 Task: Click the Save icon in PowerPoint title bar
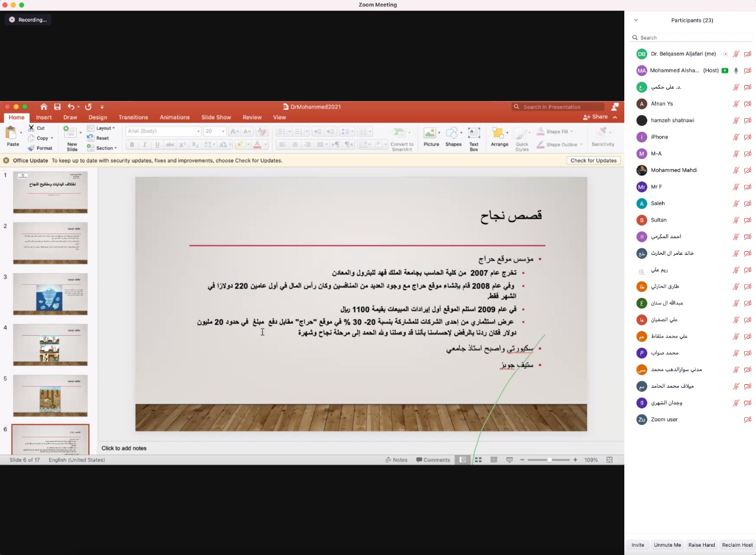[x=57, y=107]
